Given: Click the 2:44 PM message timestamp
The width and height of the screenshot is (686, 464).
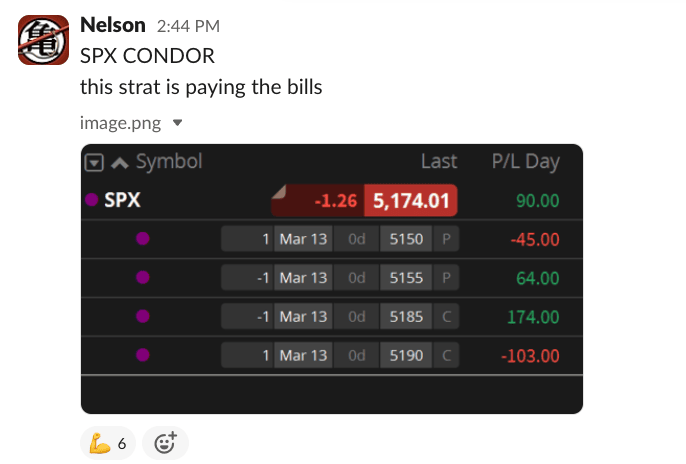Looking at the screenshot, I should [x=189, y=26].
